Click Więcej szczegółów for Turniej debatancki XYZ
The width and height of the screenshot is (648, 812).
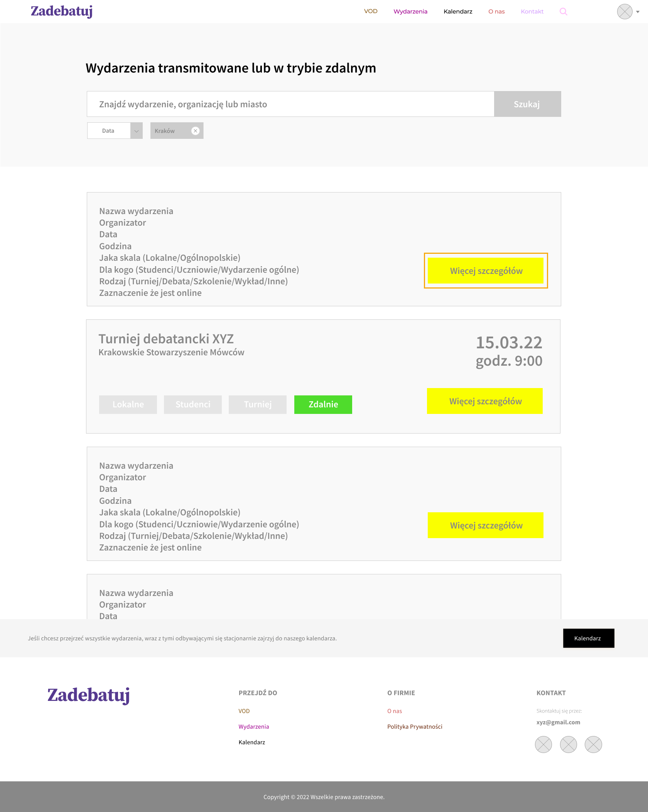[x=485, y=401]
